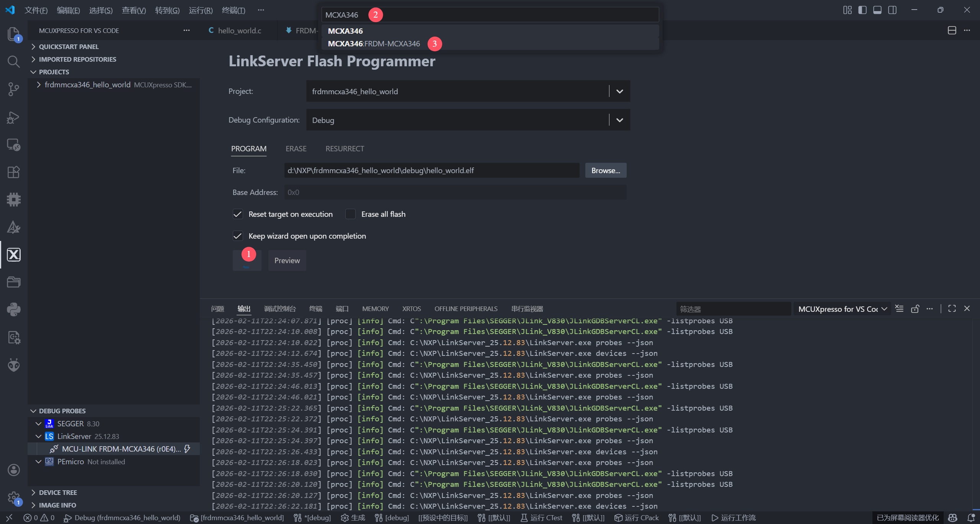This screenshot has height=524, width=980.
Task: Split the editor layout icon
Action: click(x=952, y=30)
